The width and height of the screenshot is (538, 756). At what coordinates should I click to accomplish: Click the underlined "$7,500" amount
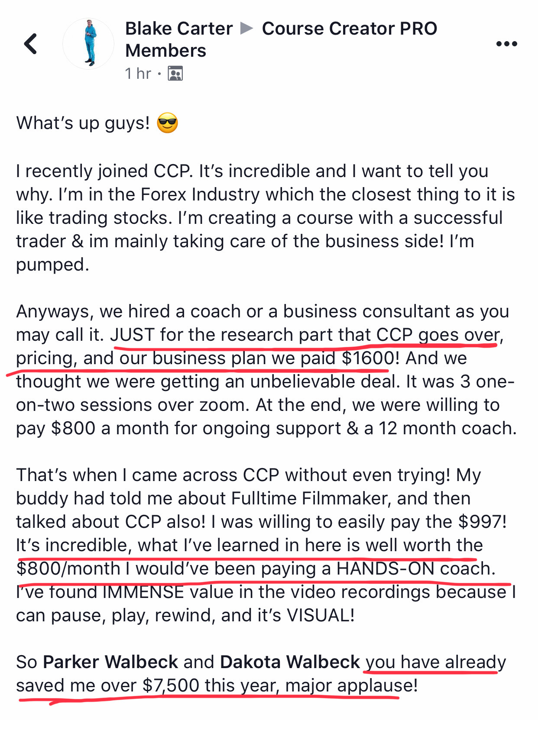(171, 685)
